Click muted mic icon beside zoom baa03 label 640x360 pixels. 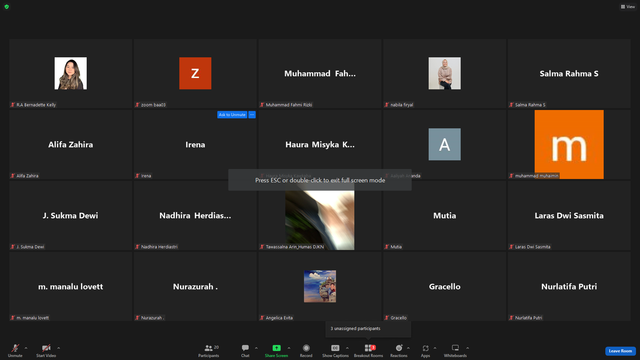(x=138, y=105)
